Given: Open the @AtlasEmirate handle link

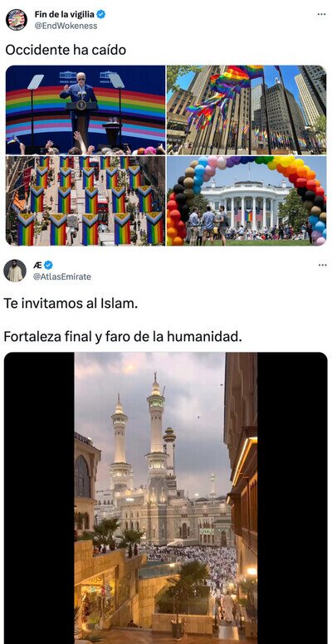Looking at the screenshot, I should click(62, 277).
